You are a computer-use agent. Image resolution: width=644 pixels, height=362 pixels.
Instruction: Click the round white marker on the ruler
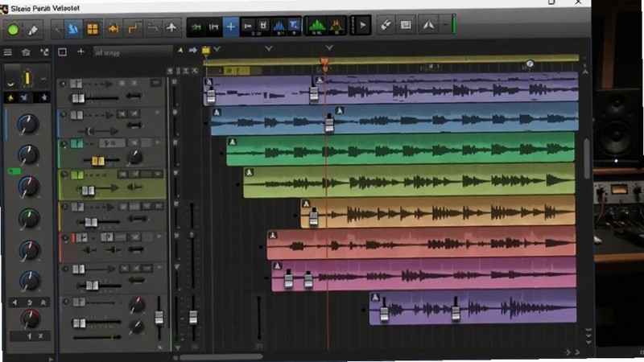click(x=530, y=64)
